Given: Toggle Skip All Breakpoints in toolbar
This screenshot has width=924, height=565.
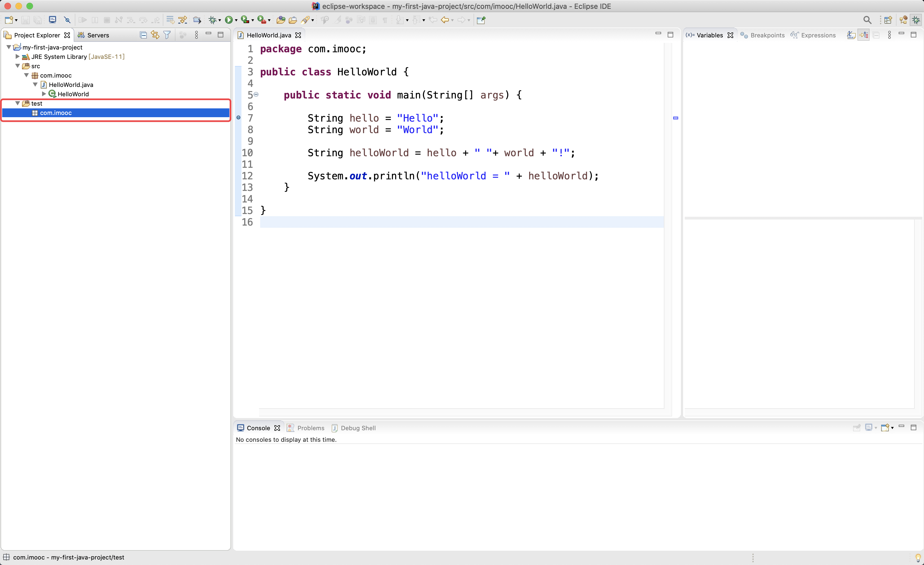Looking at the screenshot, I should tap(67, 20).
